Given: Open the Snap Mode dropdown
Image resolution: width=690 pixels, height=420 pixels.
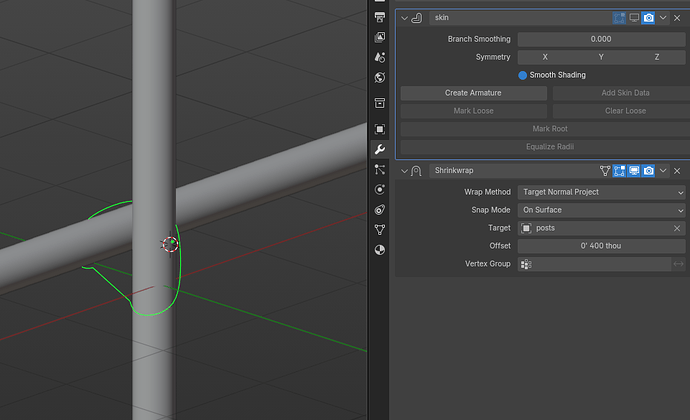Looking at the screenshot, I should (x=602, y=210).
